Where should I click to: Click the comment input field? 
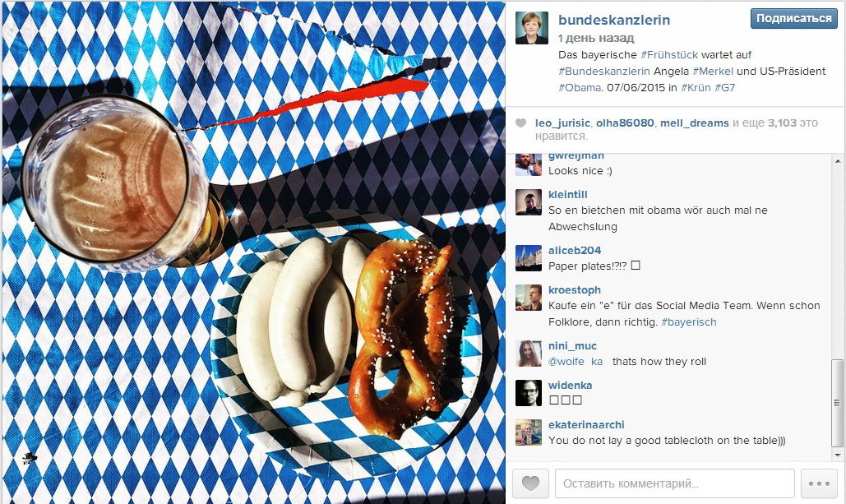coord(674,483)
